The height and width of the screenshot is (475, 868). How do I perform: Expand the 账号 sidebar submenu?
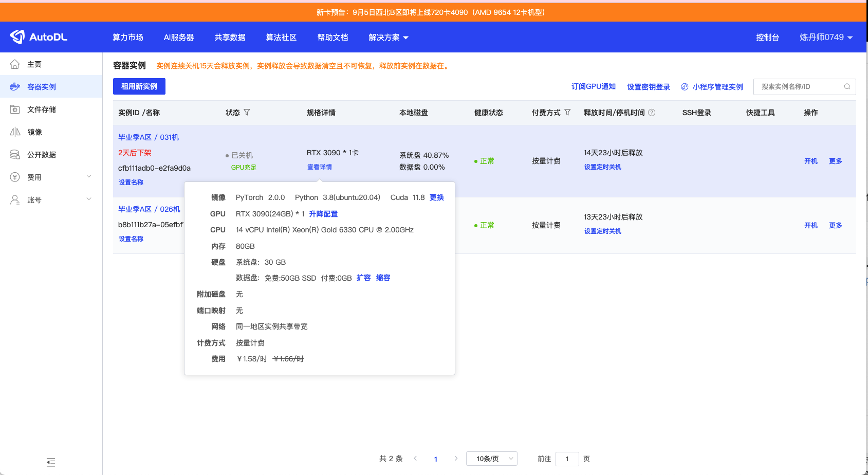[x=89, y=199]
